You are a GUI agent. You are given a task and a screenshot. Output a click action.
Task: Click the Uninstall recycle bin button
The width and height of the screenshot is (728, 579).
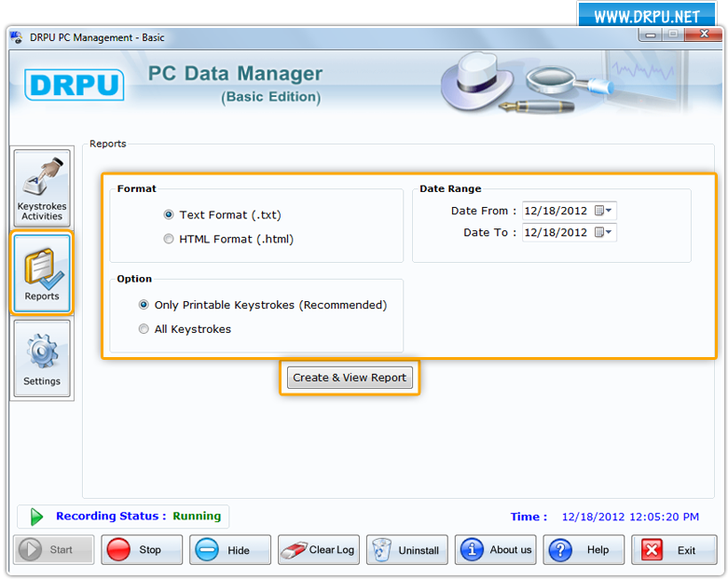[x=406, y=550]
